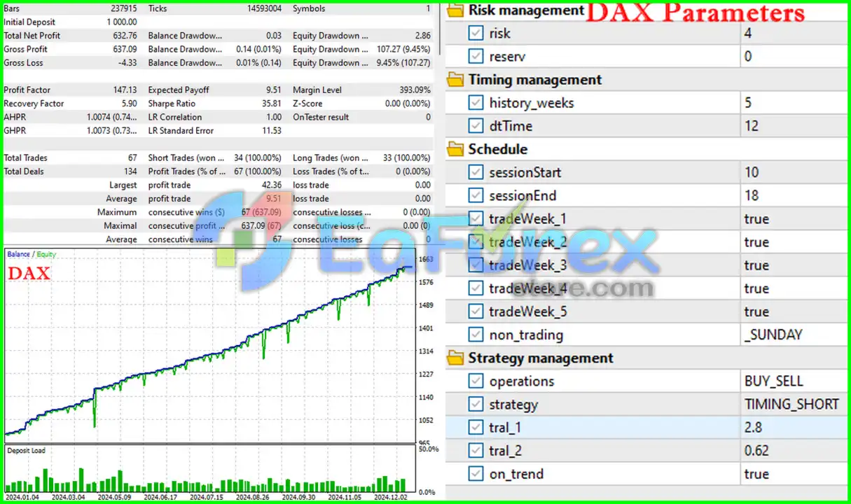Edit the reserv value field showing 0
This screenshot has height=504, width=851.
793,56
